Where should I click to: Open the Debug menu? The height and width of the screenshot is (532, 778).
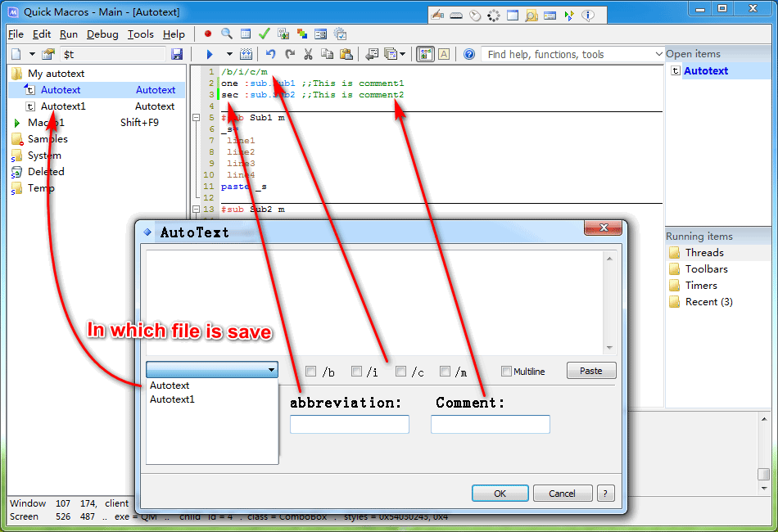click(x=102, y=34)
